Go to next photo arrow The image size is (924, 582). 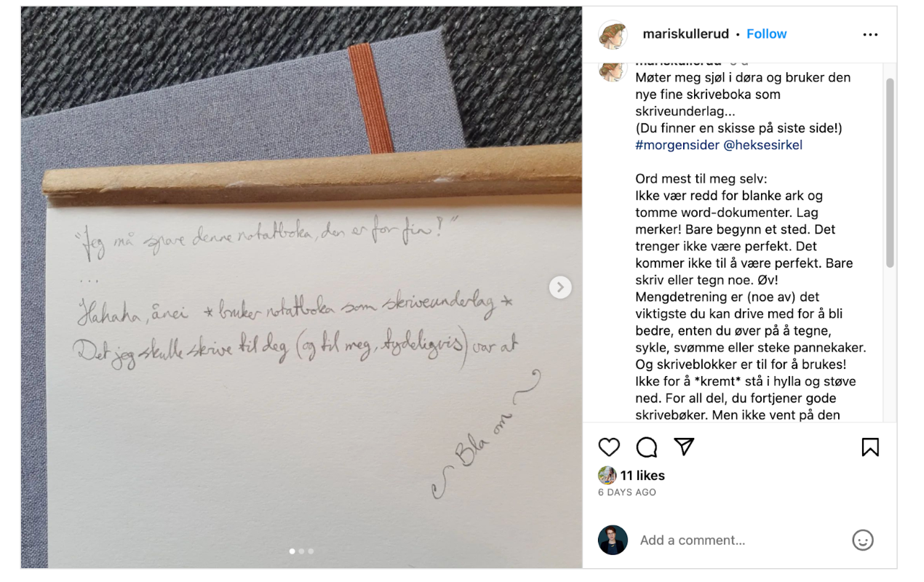[x=560, y=287]
